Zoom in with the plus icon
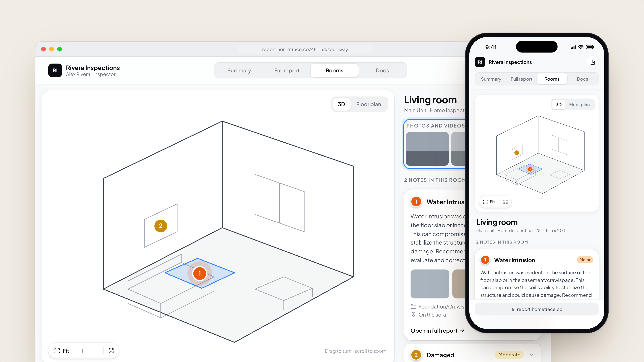This screenshot has width=644, height=362. coord(83,351)
